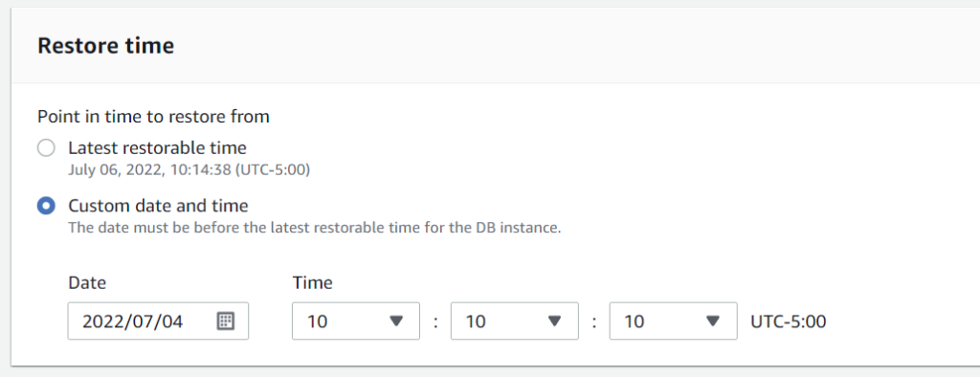This screenshot has width=980, height=377.
Task: Click the arrow on the seconds selector
Action: click(713, 322)
